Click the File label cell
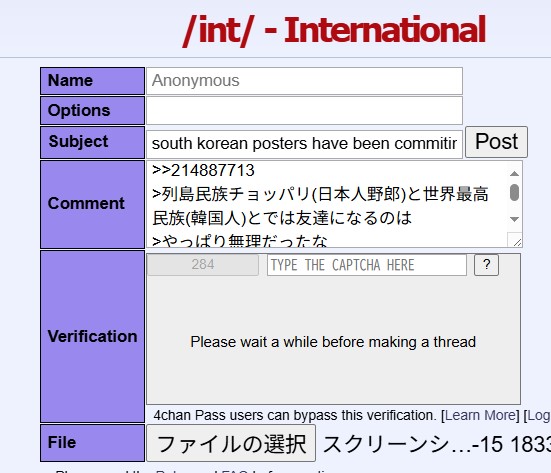 tap(92, 443)
